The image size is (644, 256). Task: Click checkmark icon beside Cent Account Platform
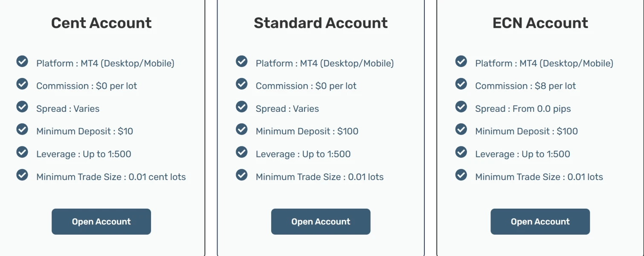(x=22, y=61)
